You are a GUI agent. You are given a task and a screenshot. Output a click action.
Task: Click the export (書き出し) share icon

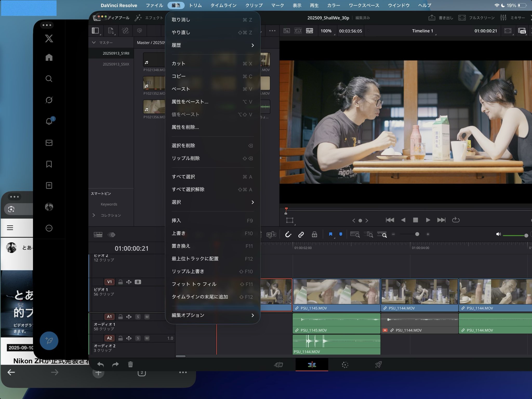432,18
